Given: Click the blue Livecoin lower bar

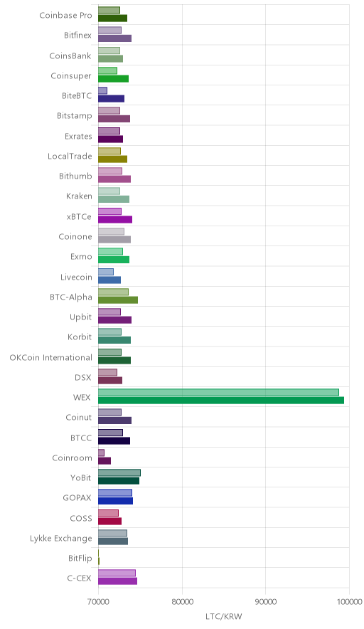Looking at the screenshot, I should (x=109, y=280).
